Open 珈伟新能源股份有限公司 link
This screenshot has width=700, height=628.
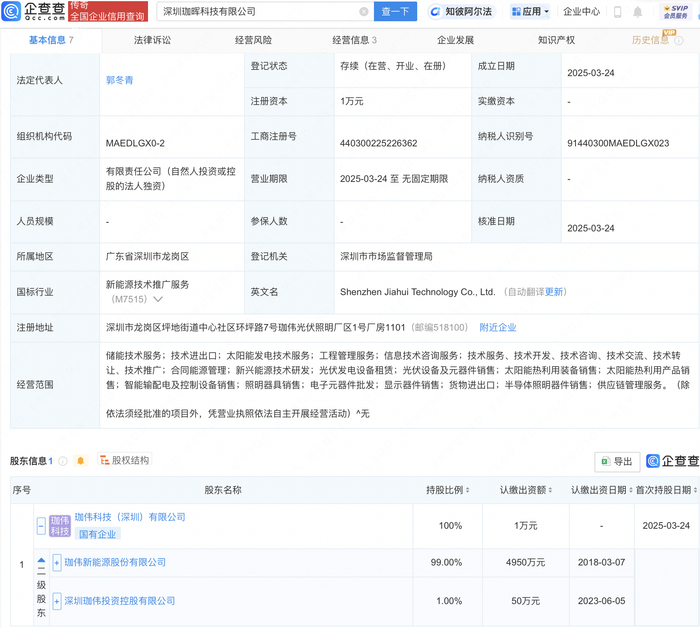pos(115,562)
